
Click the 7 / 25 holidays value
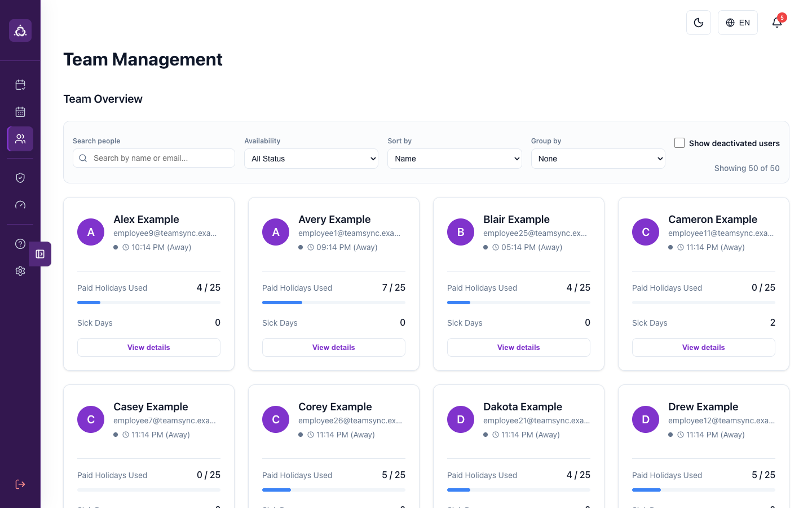coord(394,287)
